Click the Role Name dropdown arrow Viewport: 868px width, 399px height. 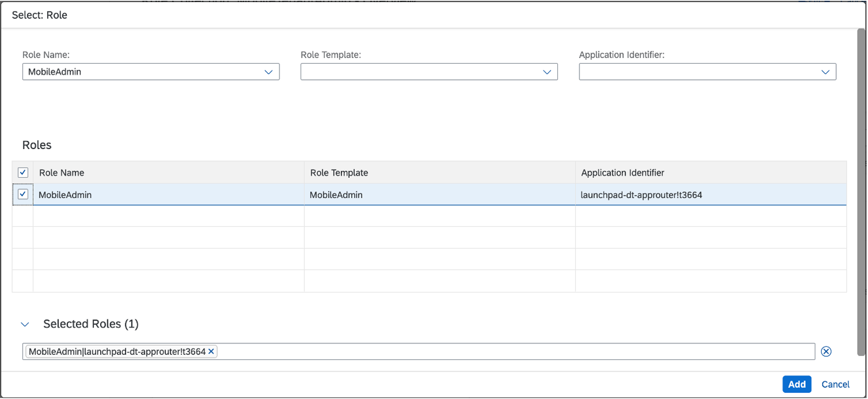269,72
